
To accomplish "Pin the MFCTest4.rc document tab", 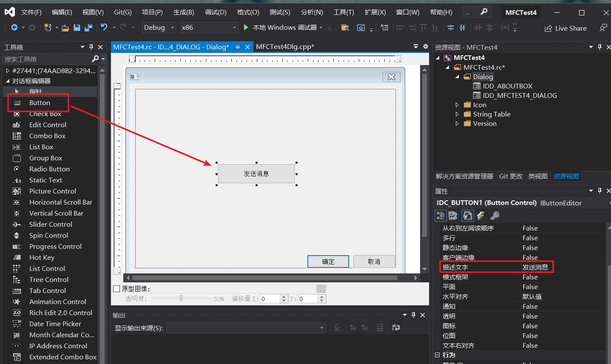I will tap(237, 47).
